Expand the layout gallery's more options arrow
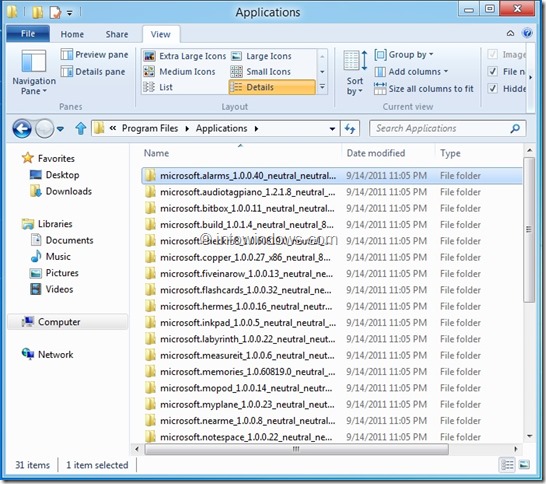 pos(322,87)
